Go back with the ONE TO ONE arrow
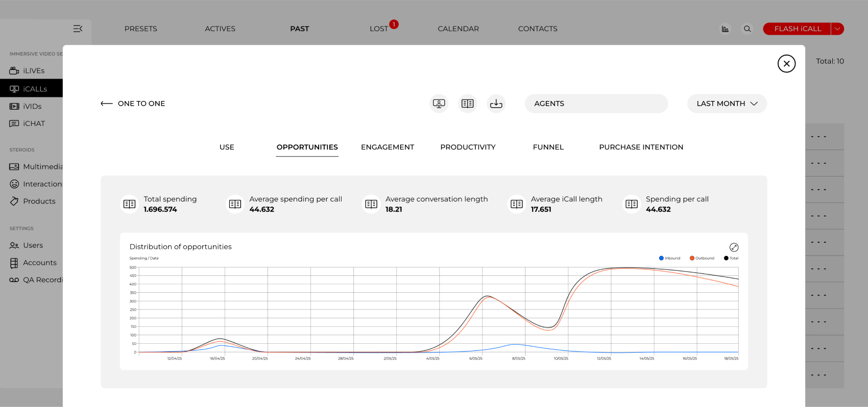 (107, 104)
